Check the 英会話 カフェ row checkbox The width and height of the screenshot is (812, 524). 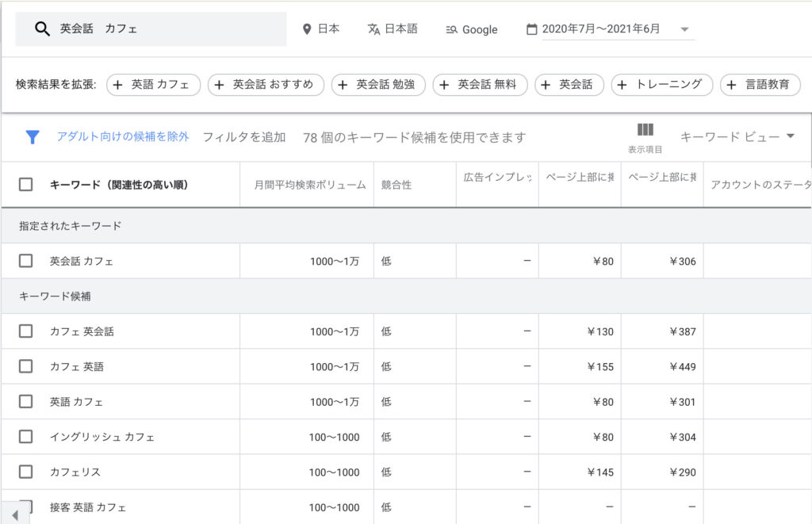tap(26, 261)
